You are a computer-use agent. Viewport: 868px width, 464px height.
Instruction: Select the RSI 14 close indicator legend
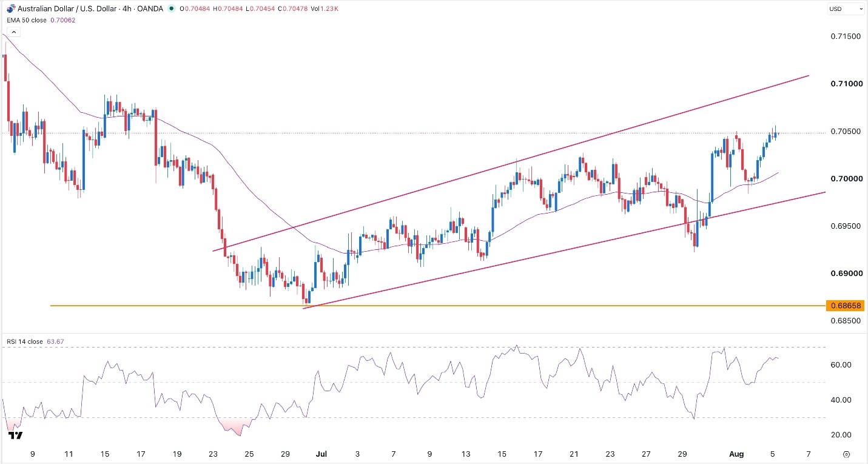(x=25, y=341)
